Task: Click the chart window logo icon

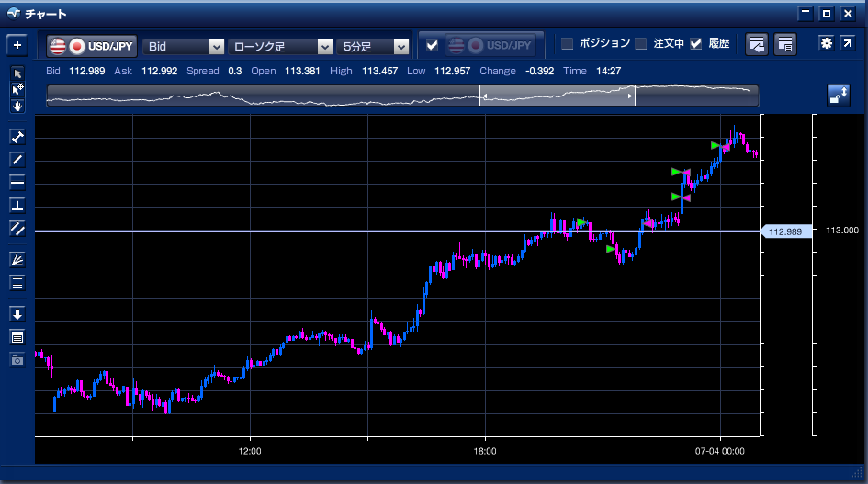Action: (13, 13)
